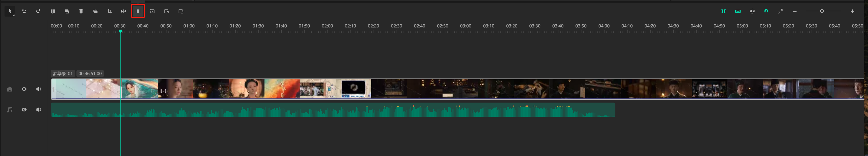Delete the selected clip with the trash icon
Image resolution: width=868 pixels, height=156 pixels.
coord(81,11)
